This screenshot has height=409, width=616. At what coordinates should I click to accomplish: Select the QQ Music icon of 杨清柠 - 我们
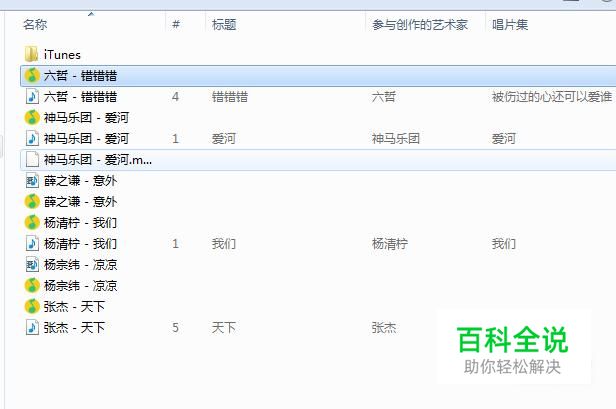click(x=32, y=222)
